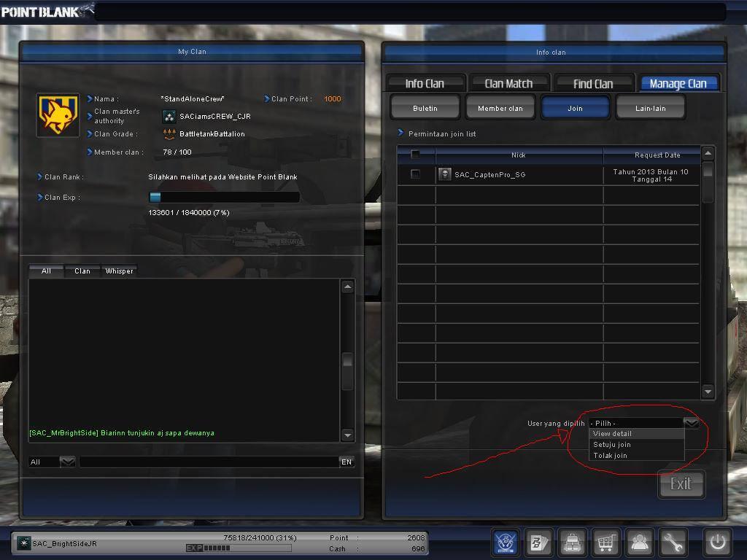
Task: Switch chat to the All tab
Action: [x=46, y=271]
